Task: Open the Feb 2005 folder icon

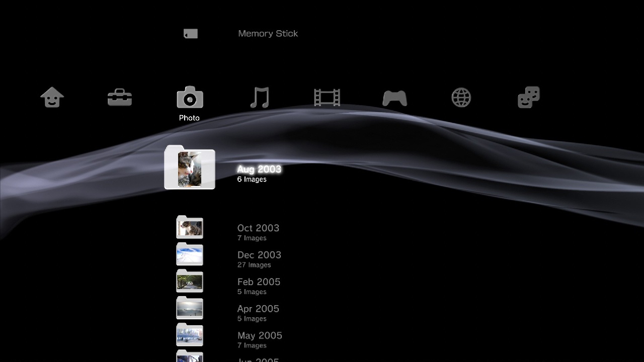Action: [x=190, y=281]
